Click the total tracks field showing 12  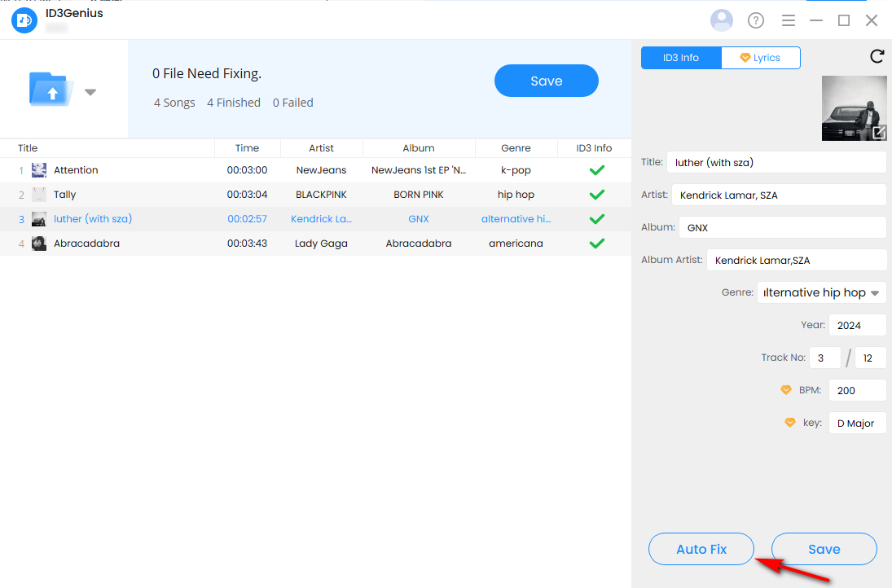[x=871, y=358]
